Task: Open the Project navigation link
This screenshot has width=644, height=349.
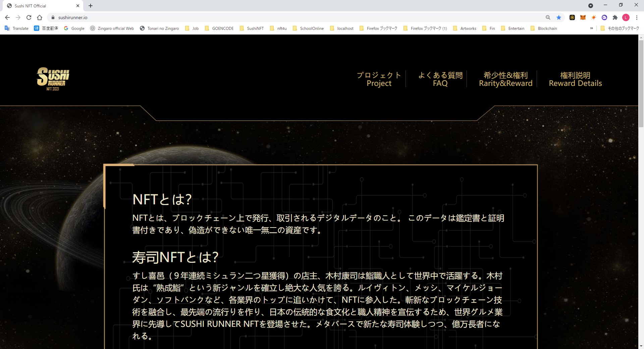Action: coord(379,79)
